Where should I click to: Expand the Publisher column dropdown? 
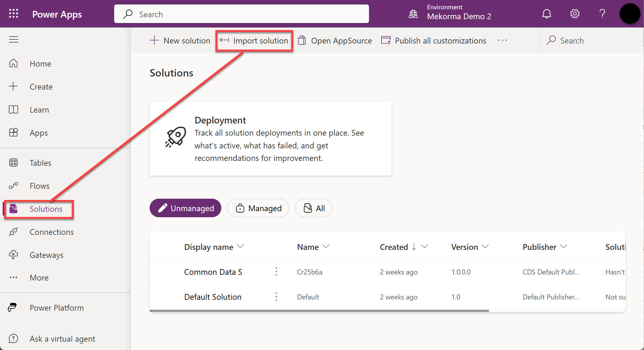click(564, 247)
